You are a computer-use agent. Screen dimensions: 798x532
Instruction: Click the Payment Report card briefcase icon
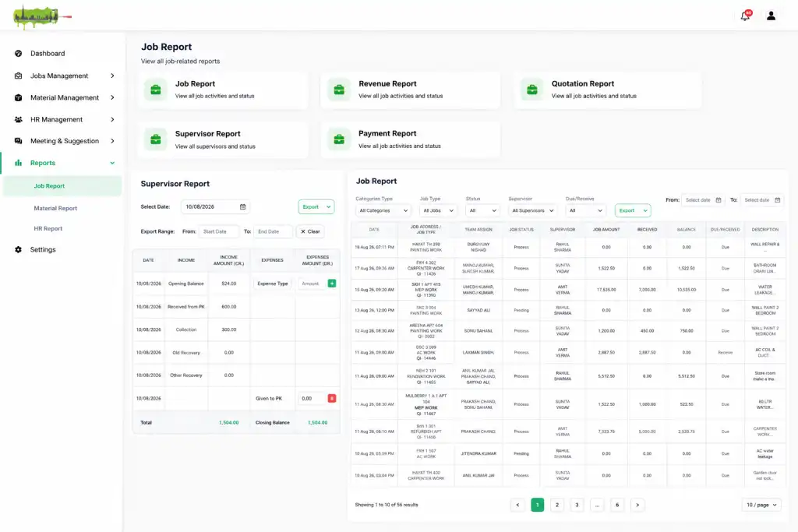click(x=339, y=139)
